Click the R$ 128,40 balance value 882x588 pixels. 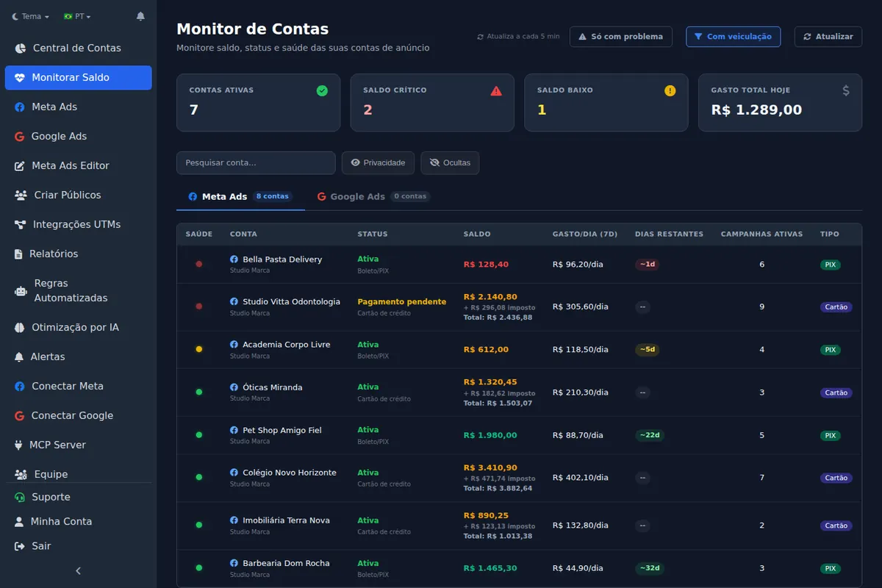(486, 265)
